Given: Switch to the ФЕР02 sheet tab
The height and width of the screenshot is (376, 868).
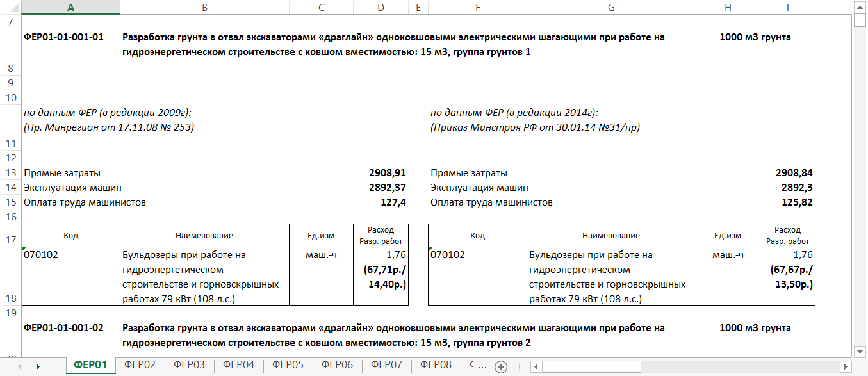Looking at the screenshot, I should (x=140, y=365).
